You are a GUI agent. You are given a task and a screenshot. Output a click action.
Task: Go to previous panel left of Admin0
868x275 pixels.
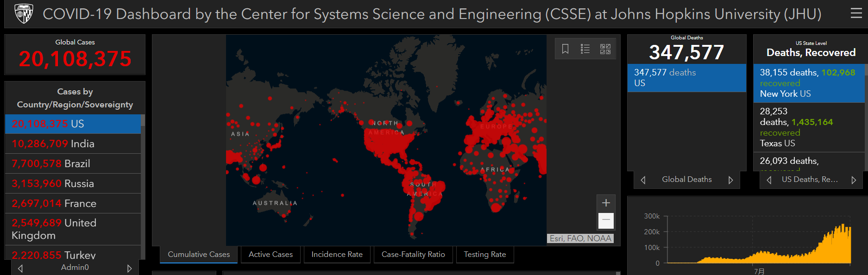coord(20,268)
